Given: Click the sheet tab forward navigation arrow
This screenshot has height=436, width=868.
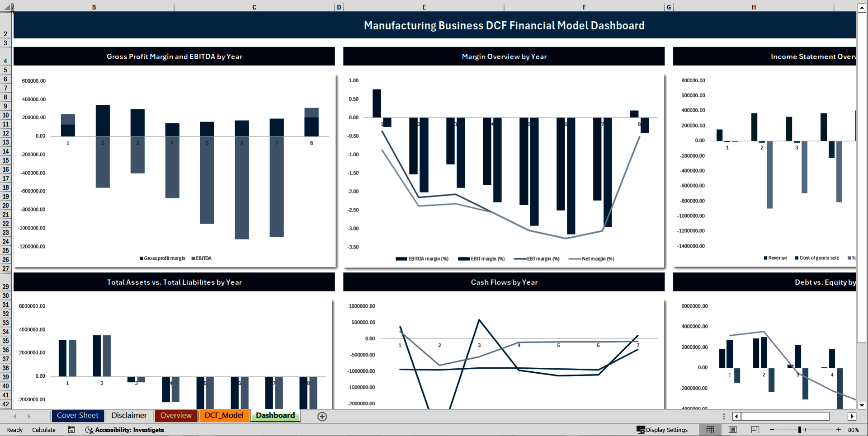Looking at the screenshot, I should point(29,416).
